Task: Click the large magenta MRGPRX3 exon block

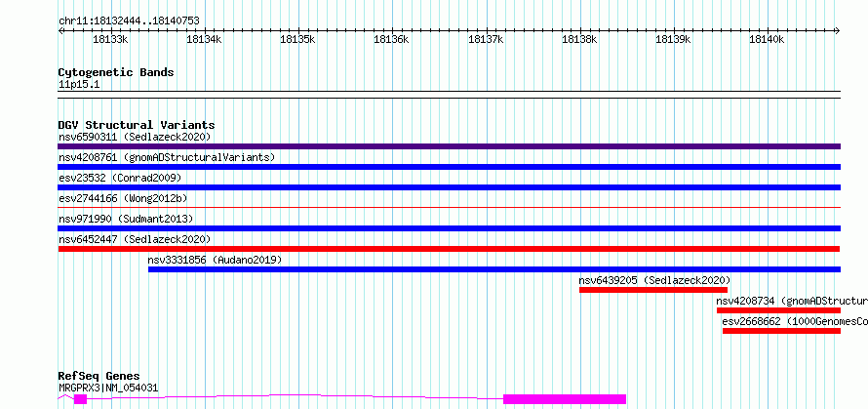Action: (565, 399)
